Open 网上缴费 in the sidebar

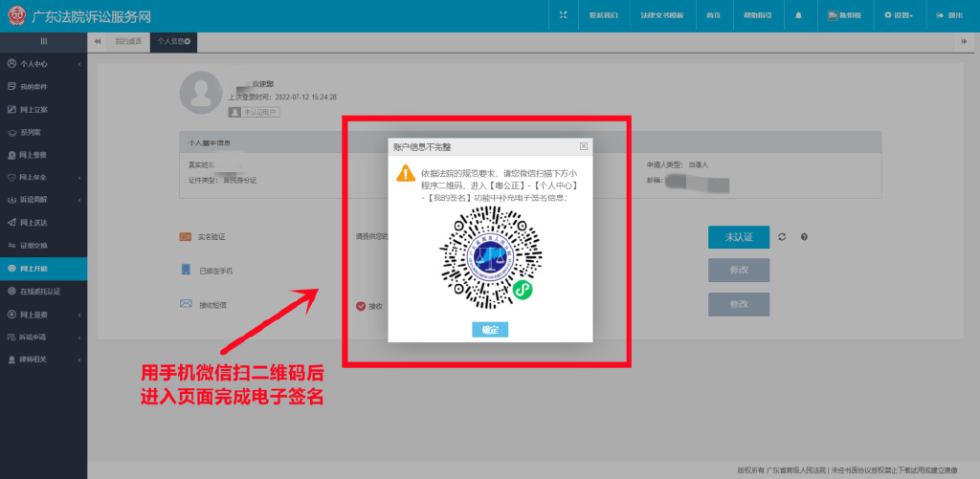43,155
